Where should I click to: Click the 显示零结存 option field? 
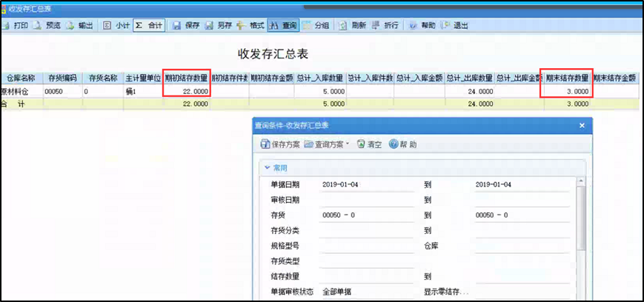point(522,292)
